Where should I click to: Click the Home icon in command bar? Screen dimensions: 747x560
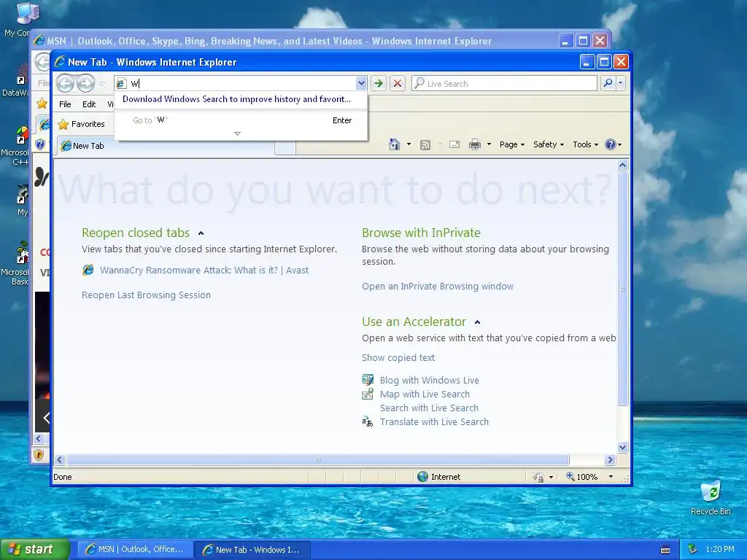[395, 144]
